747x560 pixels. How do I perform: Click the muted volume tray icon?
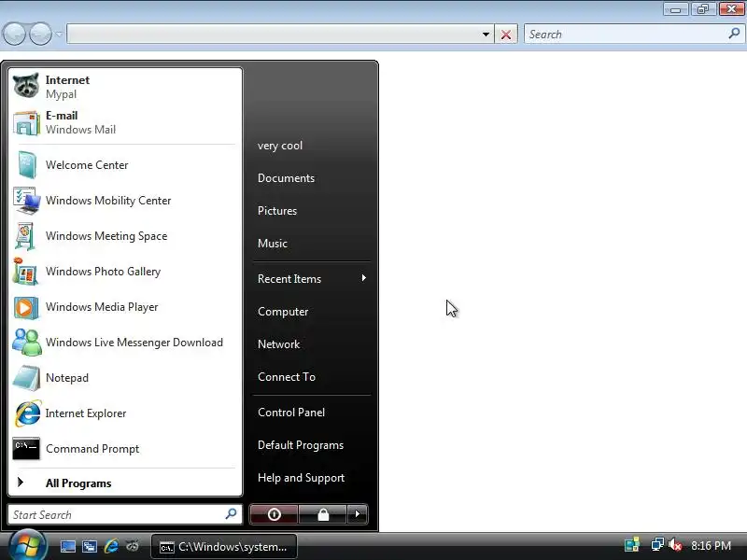[675, 545]
